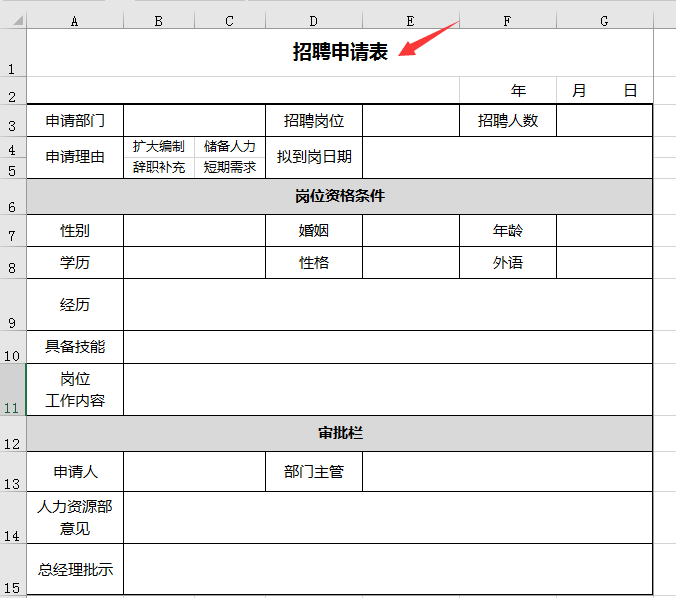Click the empty cell beside 具备技能
676x598 pixels.
388,347
